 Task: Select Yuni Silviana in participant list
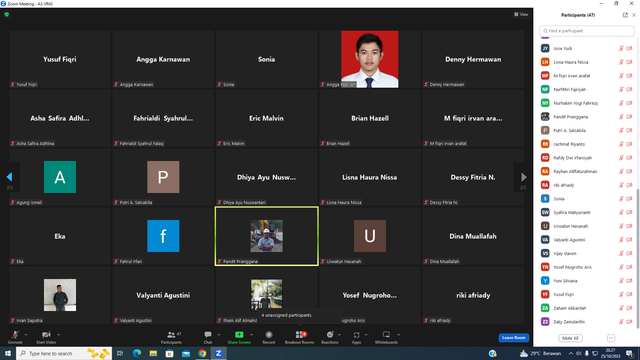pos(587,281)
